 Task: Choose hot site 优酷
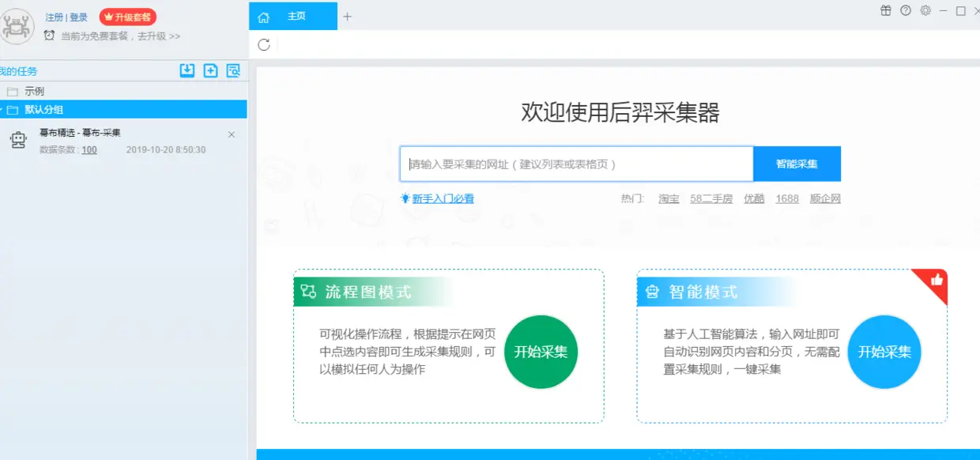(x=754, y=198)
